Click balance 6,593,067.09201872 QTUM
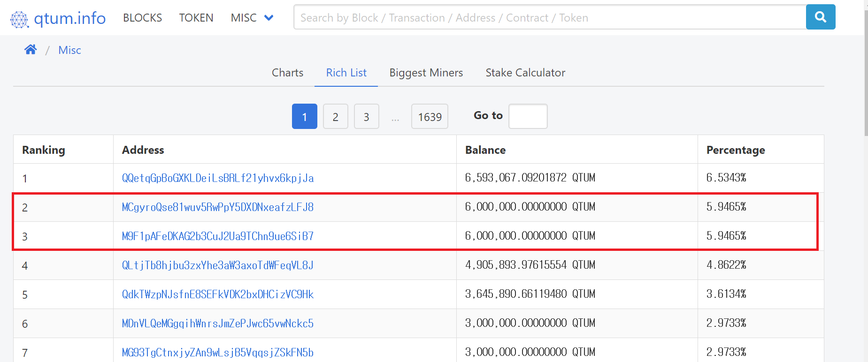 [x=530, y=178]
